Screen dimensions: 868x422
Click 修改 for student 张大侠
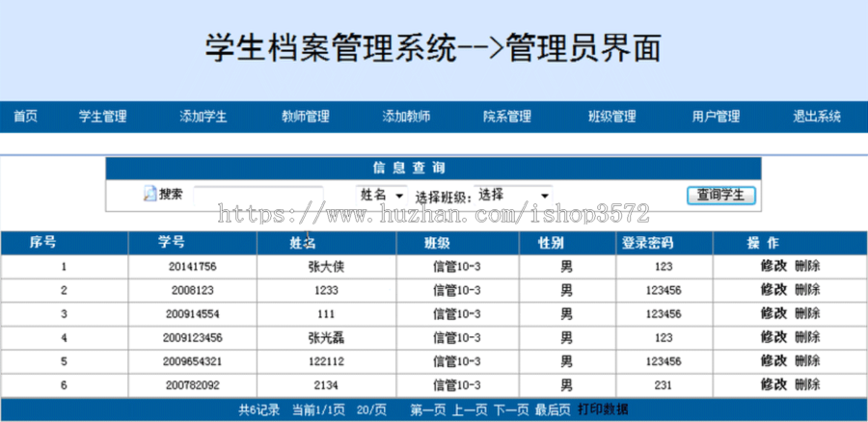click(773, 266)
